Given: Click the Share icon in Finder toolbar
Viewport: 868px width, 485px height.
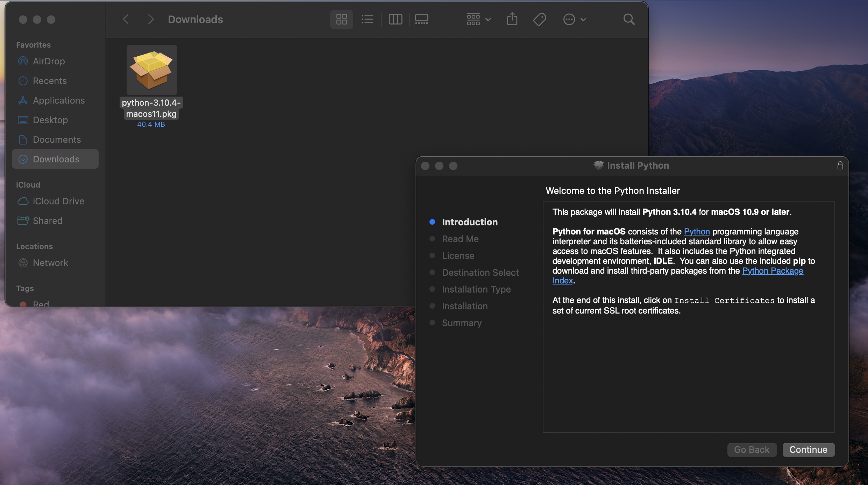Looking at the screenshot, I should tap(512, 19).
